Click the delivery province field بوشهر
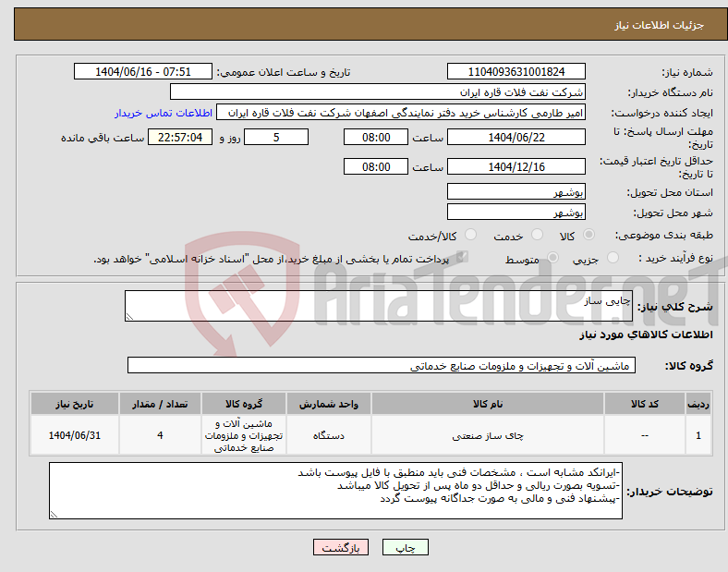 pos(516,192)
